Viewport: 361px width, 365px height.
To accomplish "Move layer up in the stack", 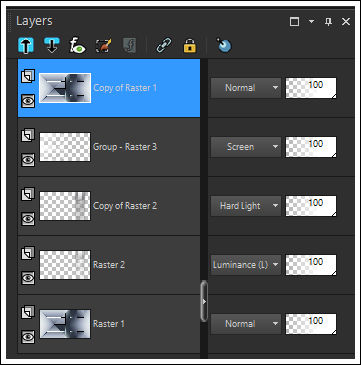I will [26, 45].
